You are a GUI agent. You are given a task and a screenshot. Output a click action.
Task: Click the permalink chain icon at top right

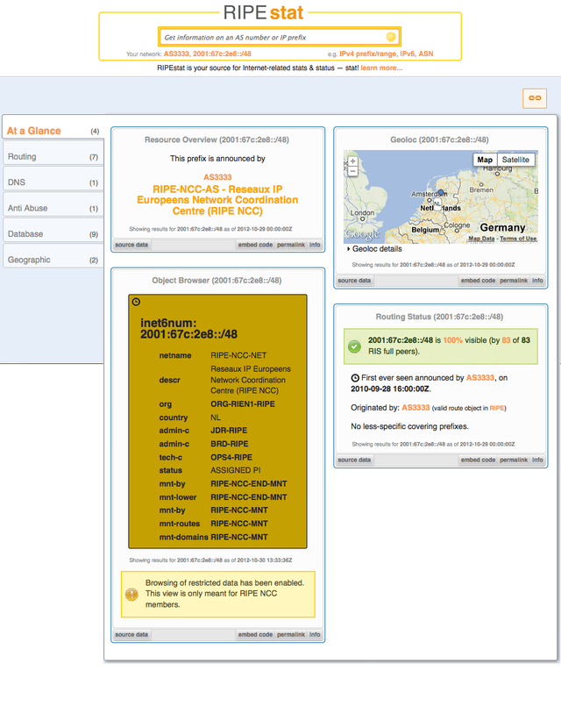tap(535, 98)
